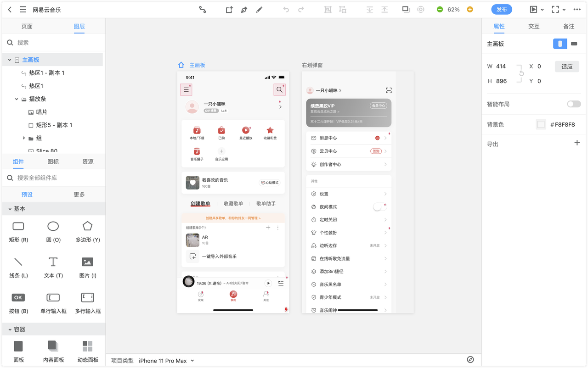The height and width of the screenshot is (368, 588).
Task: Open the three-dot more options menu
Action: pos(577,10)
